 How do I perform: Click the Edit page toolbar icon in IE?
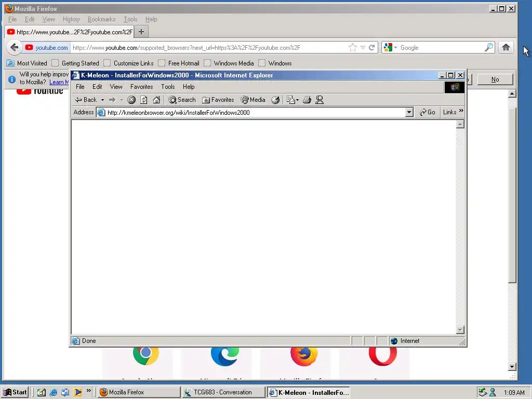tap(292, 100)
